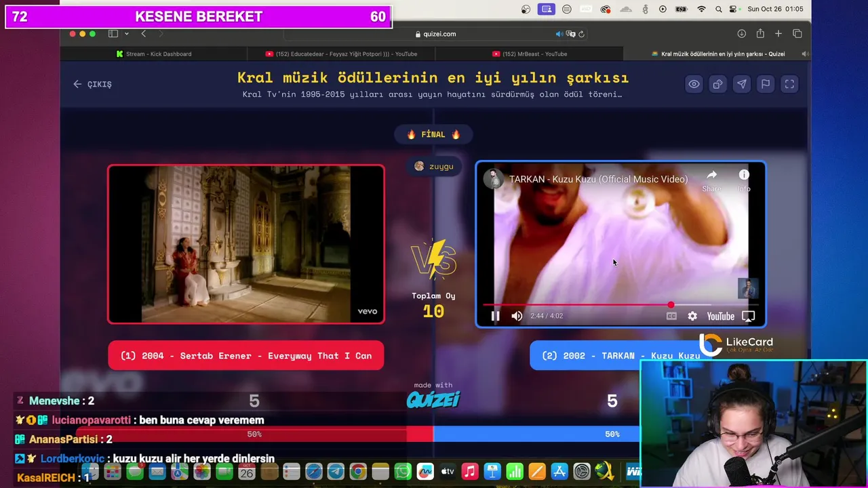Open a new tab with plus icon

click(778, 34)
